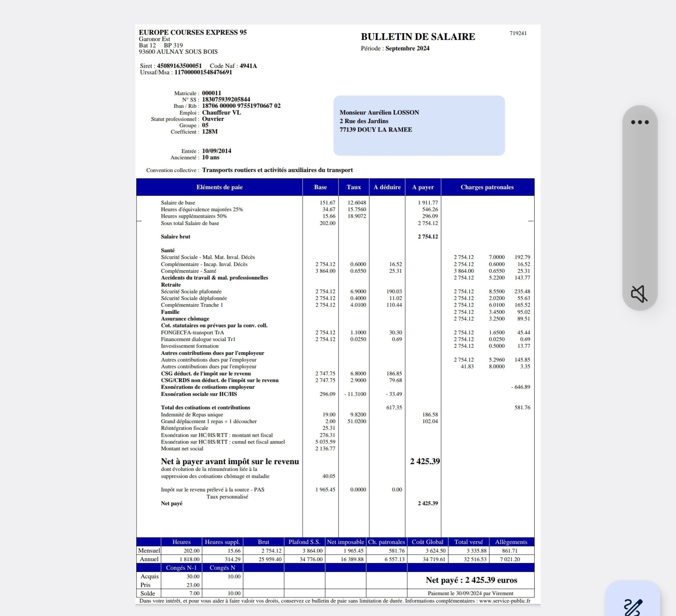
Task: Click the Paiement le 30/09/2024 par Virement text
Action: pos(470,593)
